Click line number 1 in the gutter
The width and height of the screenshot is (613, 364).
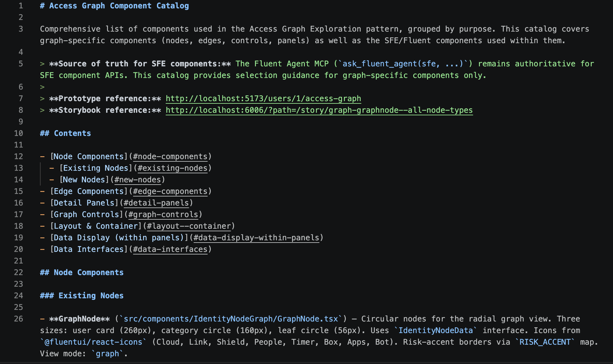coord(21,6)
